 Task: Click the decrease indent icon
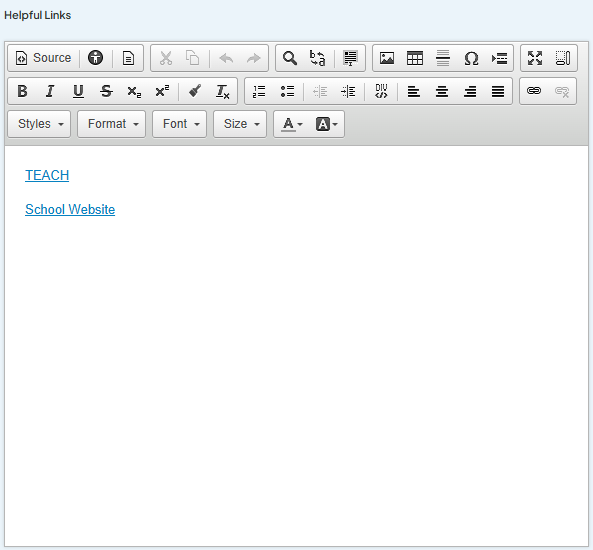tap(320, 91)
